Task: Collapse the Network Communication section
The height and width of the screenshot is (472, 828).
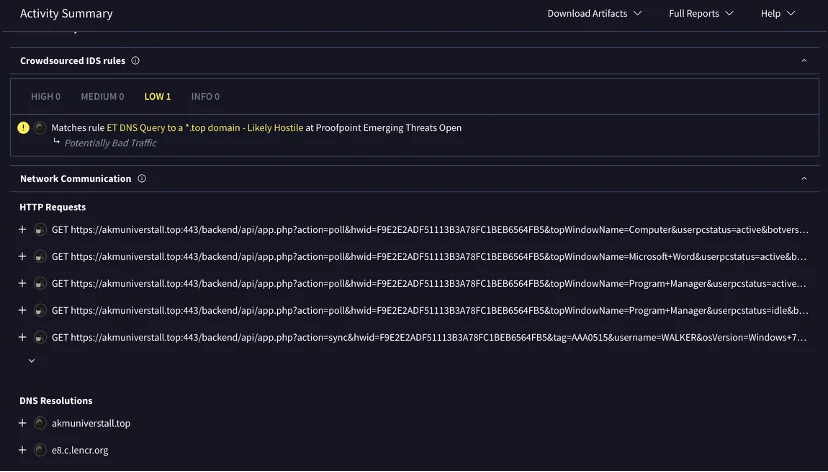Action: tap(804, 178)
